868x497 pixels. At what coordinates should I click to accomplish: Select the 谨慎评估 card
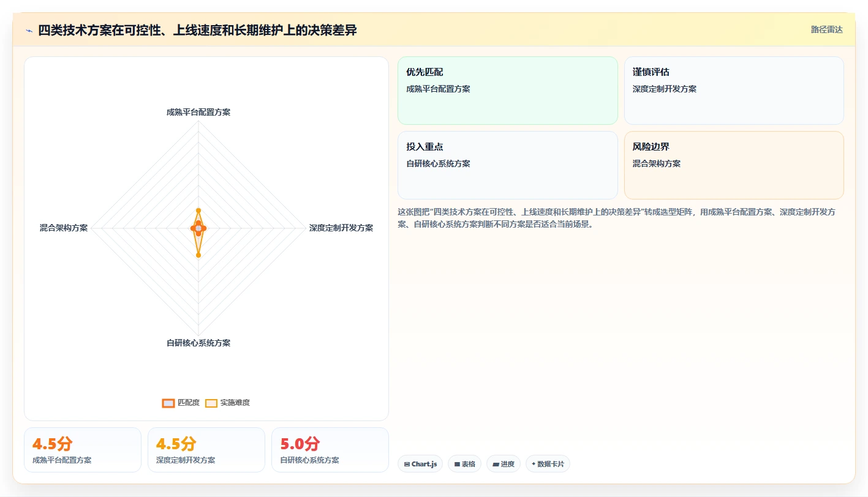(734, 91)
